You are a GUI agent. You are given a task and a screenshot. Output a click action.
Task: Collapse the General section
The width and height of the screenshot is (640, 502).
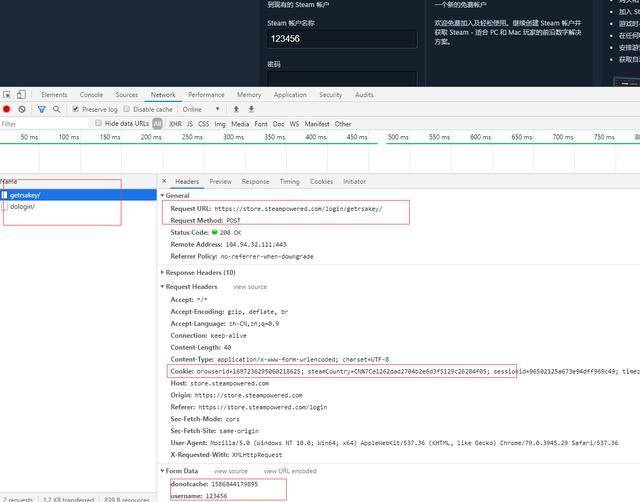tap(162, 195)
